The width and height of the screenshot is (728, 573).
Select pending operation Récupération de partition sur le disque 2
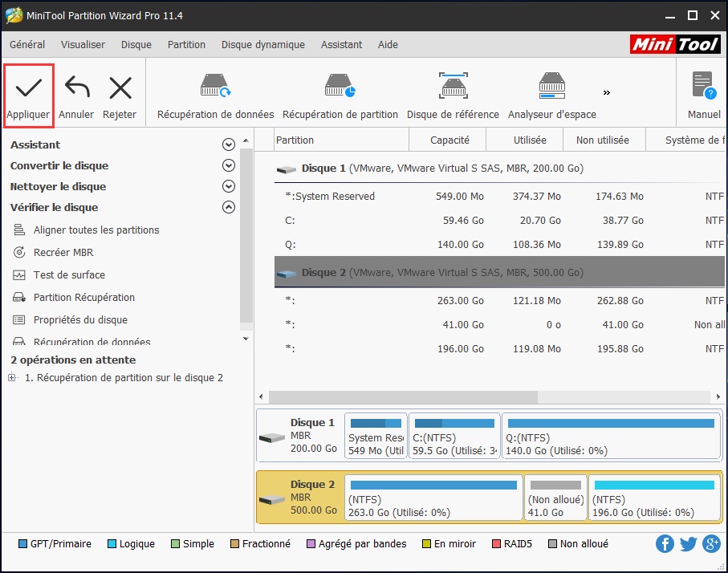pos(124,378)
